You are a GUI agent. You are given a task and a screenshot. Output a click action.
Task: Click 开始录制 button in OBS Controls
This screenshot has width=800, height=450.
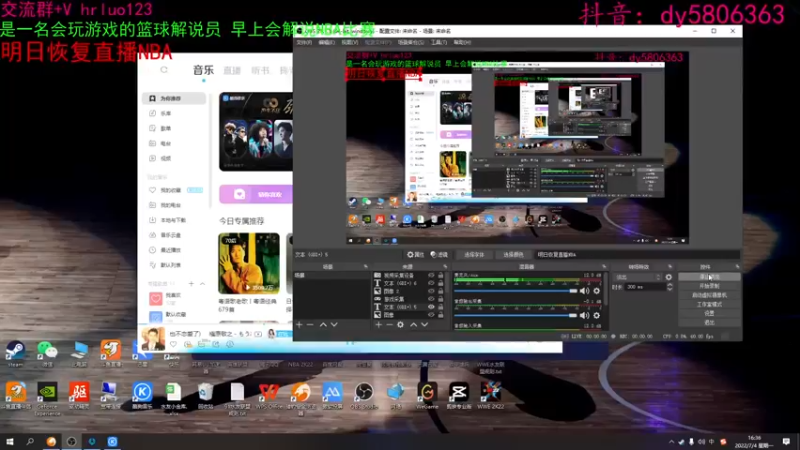tap(709, 286)
